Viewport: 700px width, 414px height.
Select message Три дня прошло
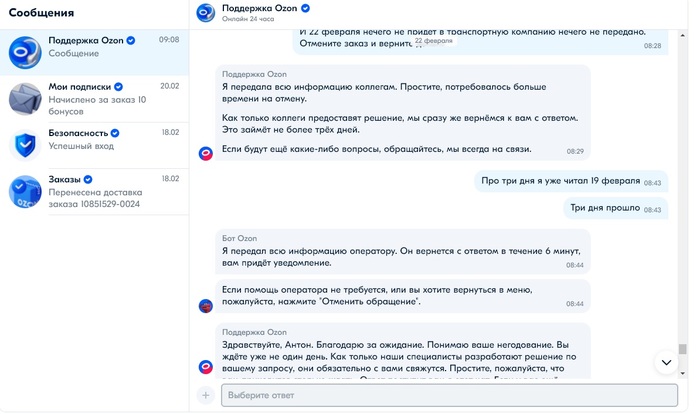pos(616,208)
